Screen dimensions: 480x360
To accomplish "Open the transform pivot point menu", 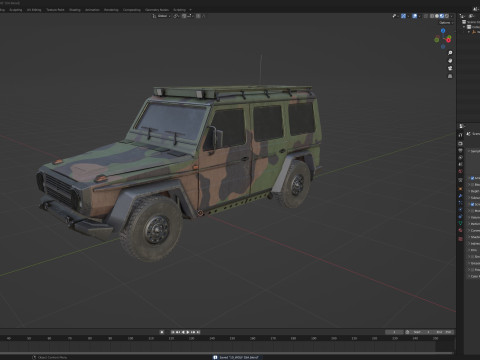I will click(176, 16).
